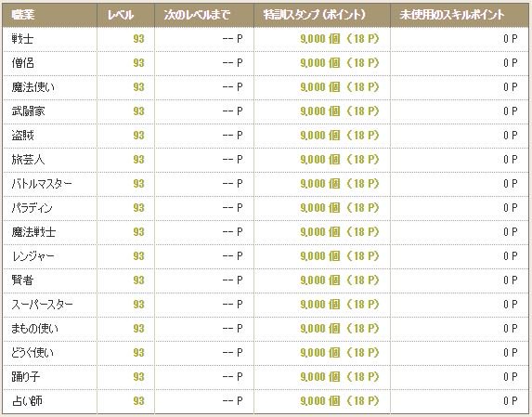Click the 職業 column header
The width and height of the screenshot is (532, 417).
pos(22,15)
